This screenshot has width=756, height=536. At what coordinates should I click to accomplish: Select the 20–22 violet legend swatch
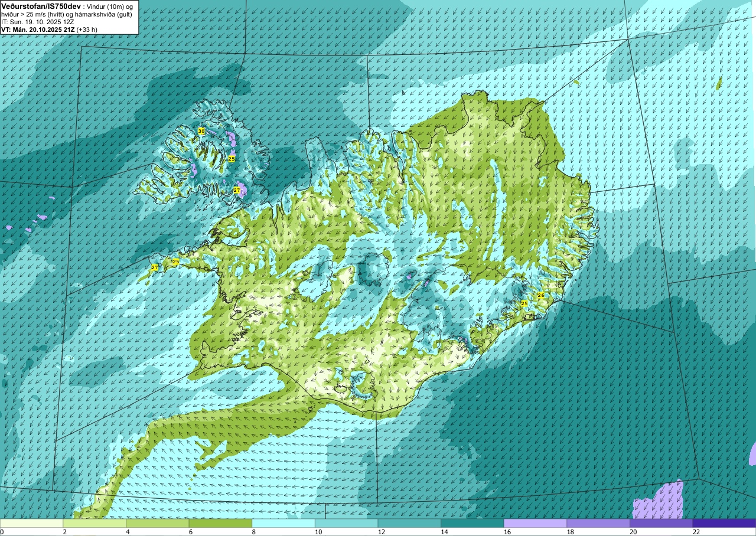click(661, 523)
